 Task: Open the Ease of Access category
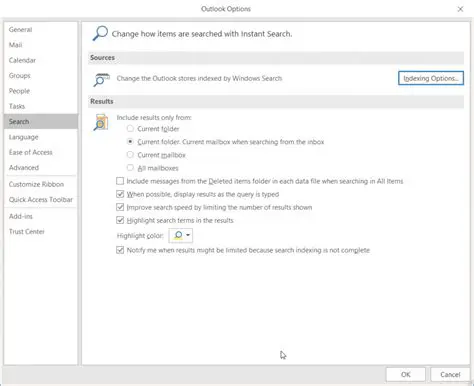tap(41, 152)
